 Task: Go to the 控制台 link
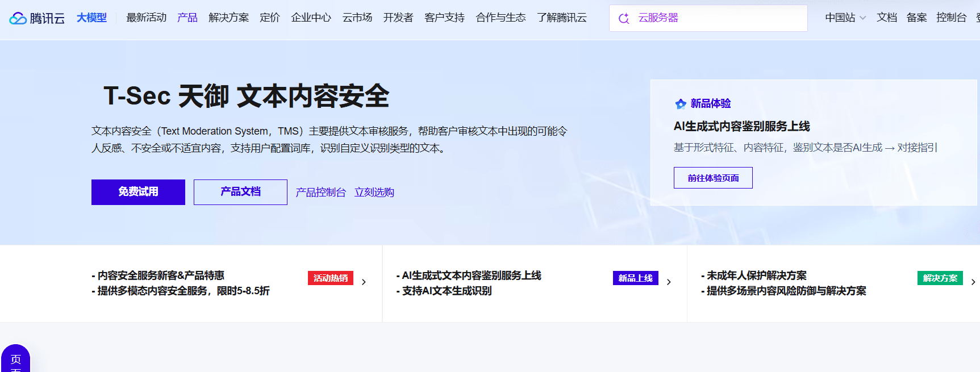tap(952, 18)
